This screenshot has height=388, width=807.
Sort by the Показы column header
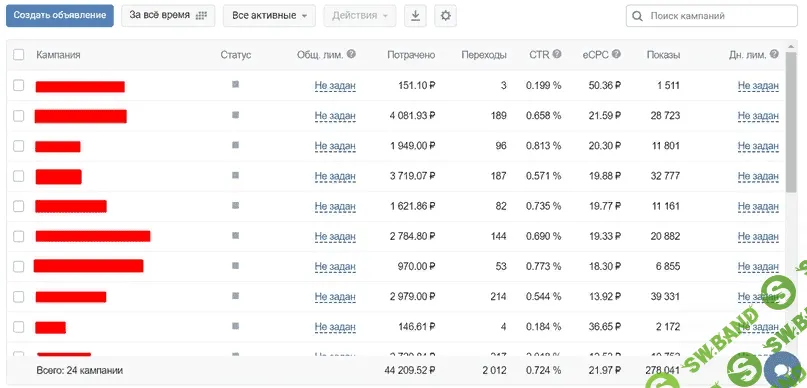click(663, 55)
